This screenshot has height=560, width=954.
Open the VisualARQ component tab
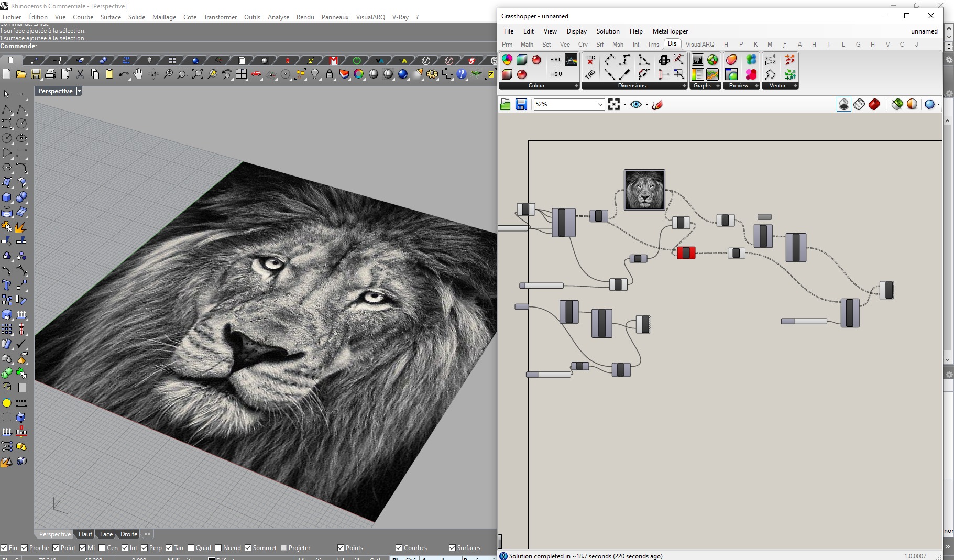[699, 45]
